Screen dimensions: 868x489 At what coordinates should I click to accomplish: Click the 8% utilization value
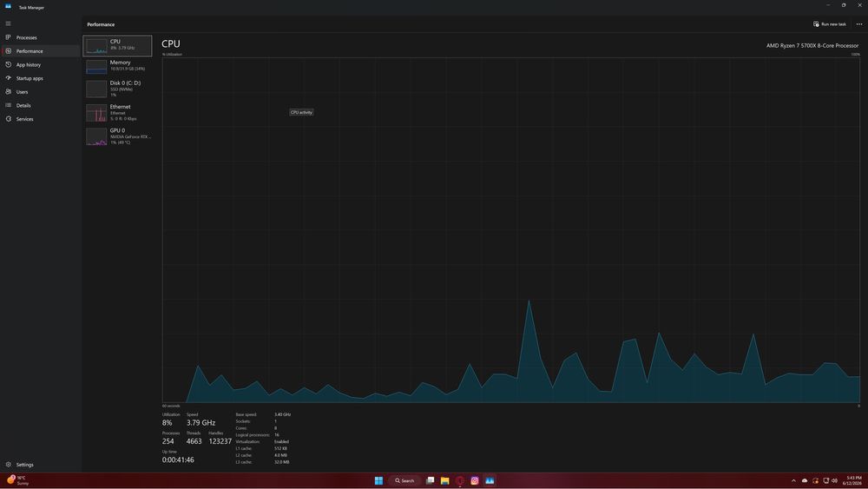[167, 422]
